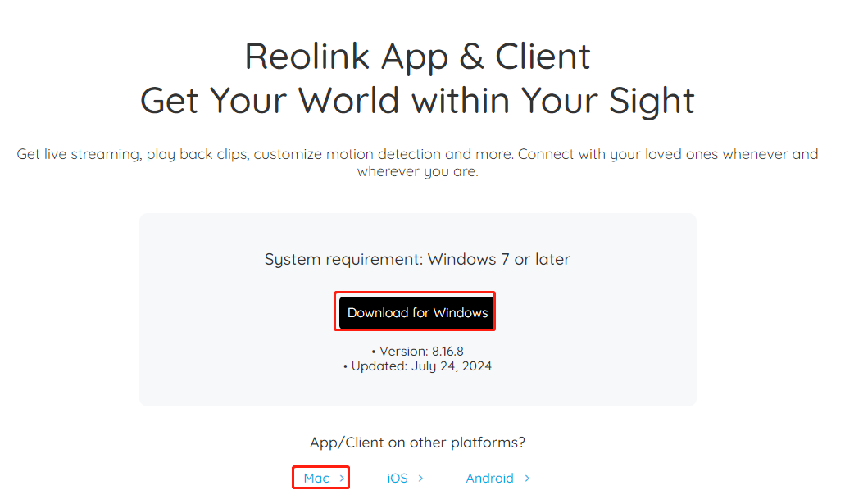Image resolution: width=845 pixels, height=504 pixels.
Task: Expand the Android download options
Action: [x=490, y=478]
